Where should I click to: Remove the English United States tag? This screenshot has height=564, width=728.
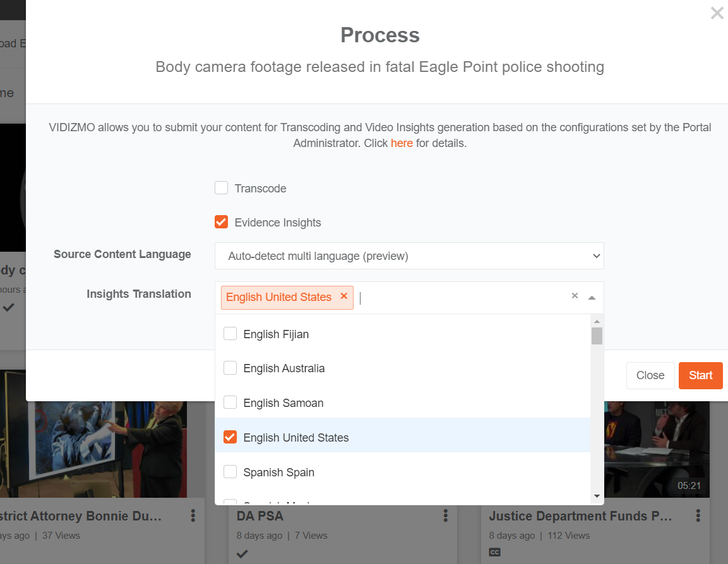[344, 297]
